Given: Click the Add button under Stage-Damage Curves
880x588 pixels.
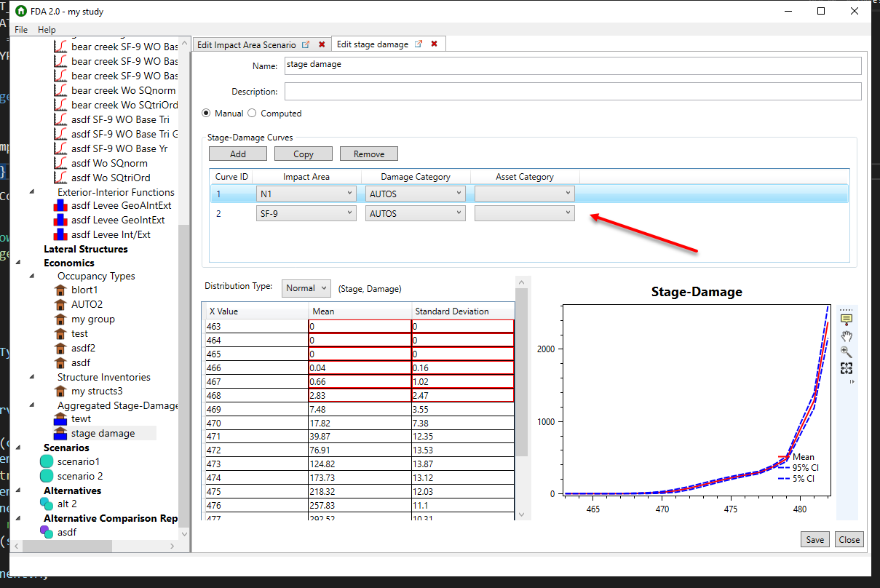Looking at the screenshot, I should point(237,154).
